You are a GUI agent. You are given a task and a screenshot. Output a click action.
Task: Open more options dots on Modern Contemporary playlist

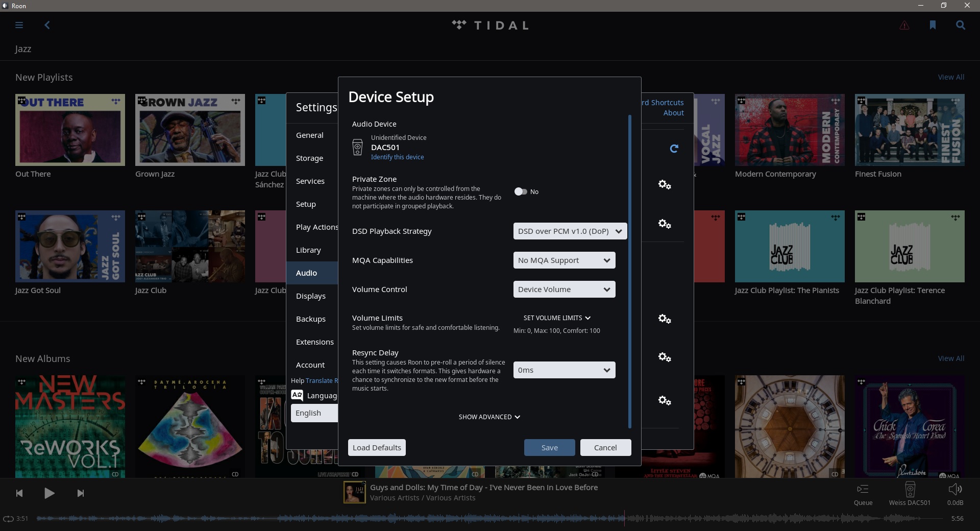[836, 101]
